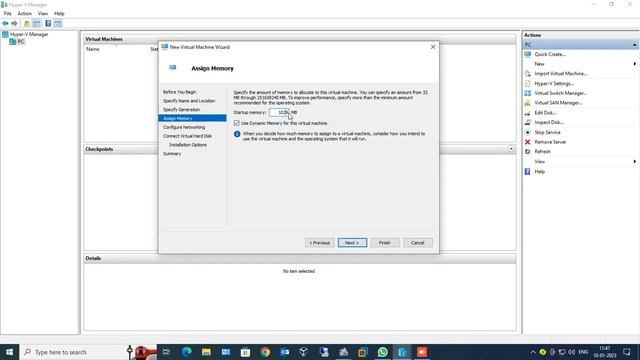
Task: Click the Finish button in wizard
Action: tap(385, 243)
